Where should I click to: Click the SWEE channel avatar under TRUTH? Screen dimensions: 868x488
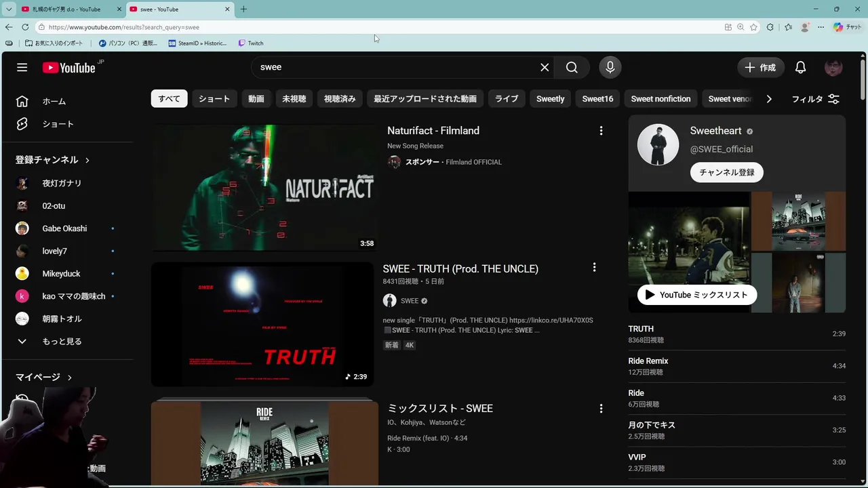[x=390, y=301]
